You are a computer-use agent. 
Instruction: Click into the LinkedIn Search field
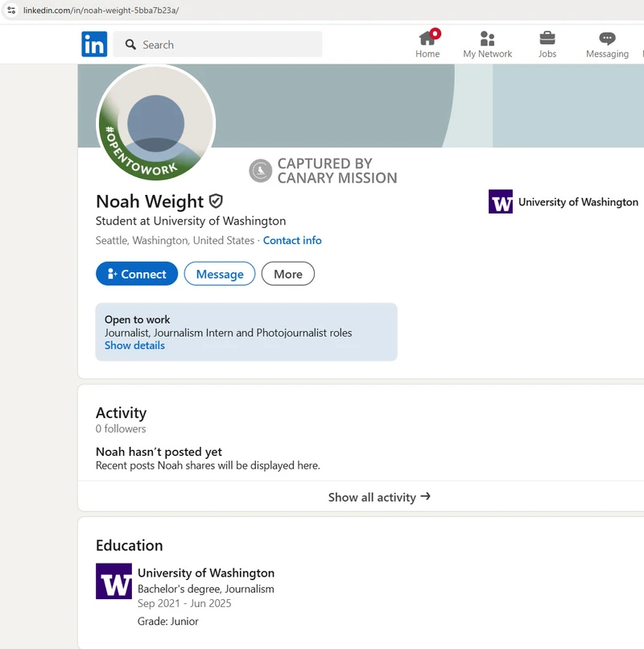pos(225,44)
